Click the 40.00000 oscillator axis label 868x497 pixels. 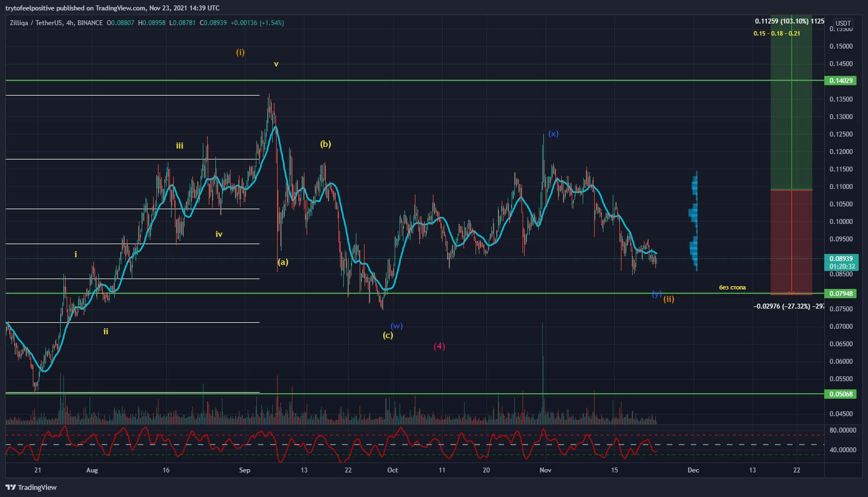pos(843,450)
